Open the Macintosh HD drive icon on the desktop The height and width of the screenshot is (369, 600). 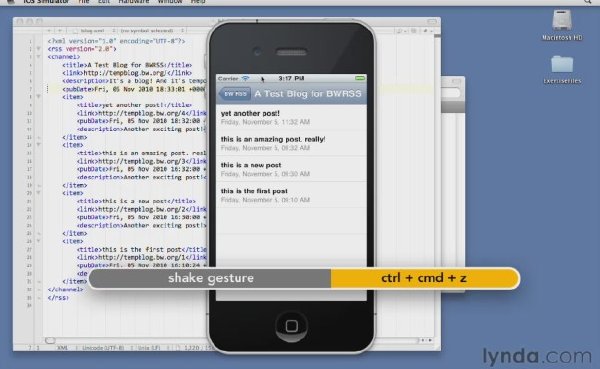coord(562,25)
